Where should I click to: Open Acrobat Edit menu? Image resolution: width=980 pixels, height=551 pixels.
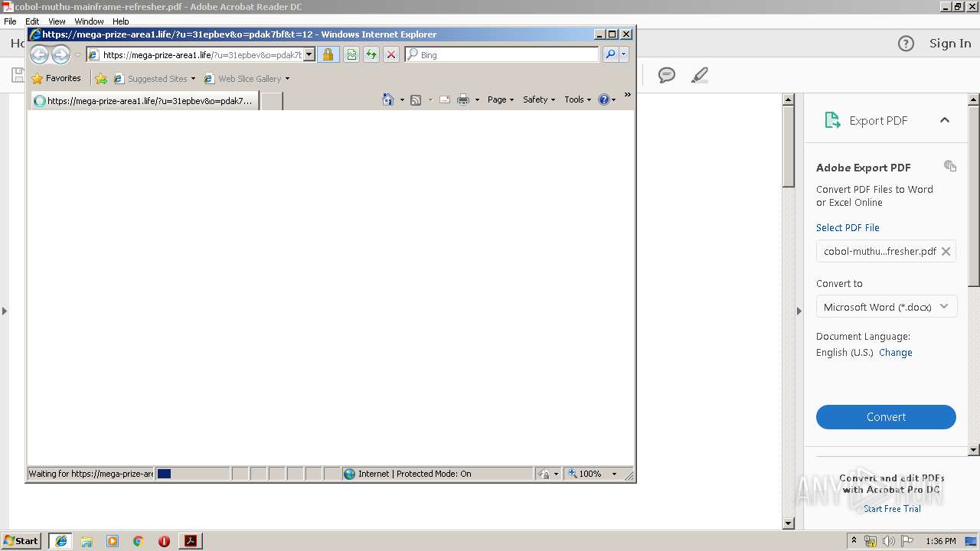click(x=32, y=21)
